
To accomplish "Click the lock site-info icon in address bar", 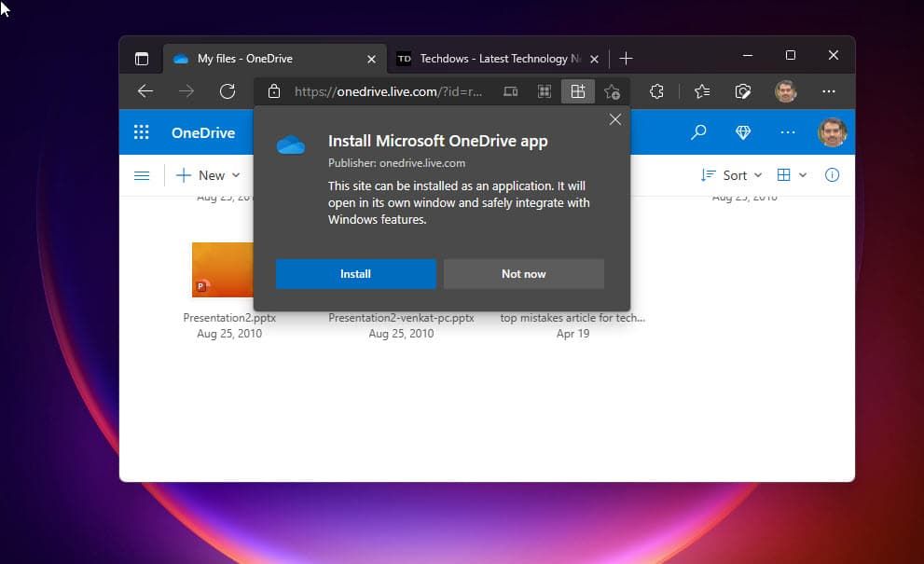I will (274, 91).
